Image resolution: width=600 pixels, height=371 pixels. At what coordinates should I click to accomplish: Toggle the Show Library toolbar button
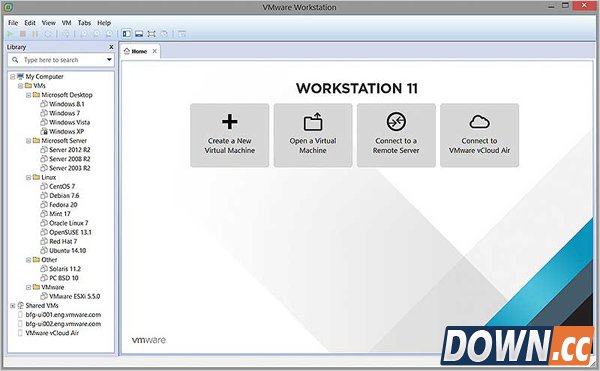pyautogui.click(x=127, y=34)
